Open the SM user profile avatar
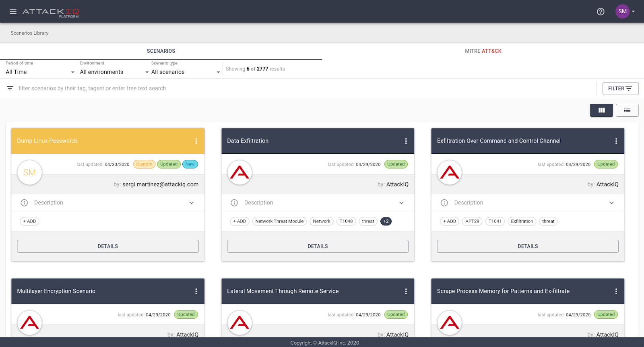The width and height of the screenshot is (644, 347). [x=622, y=11]
